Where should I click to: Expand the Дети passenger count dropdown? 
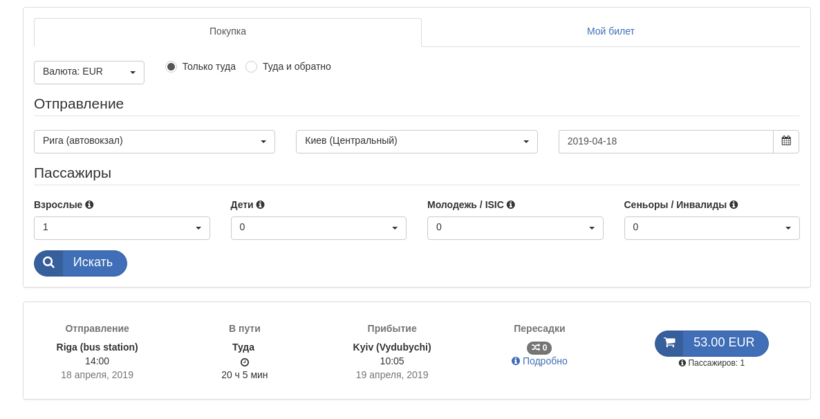tap(318, 228)
